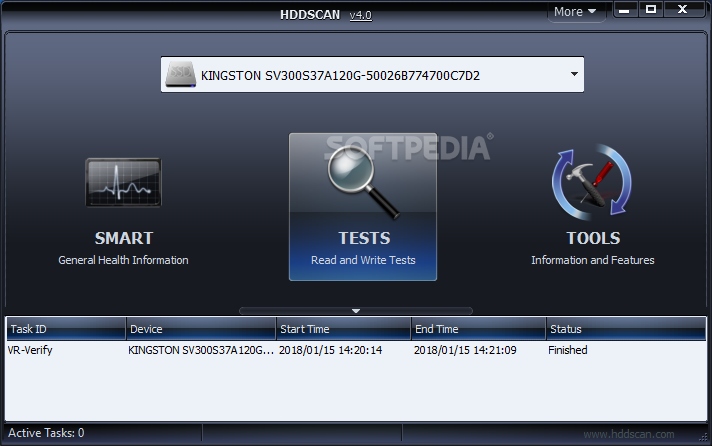Open the www.hddscan.com link
Viewport: 712px width, 446px height.
coord(628,434)
